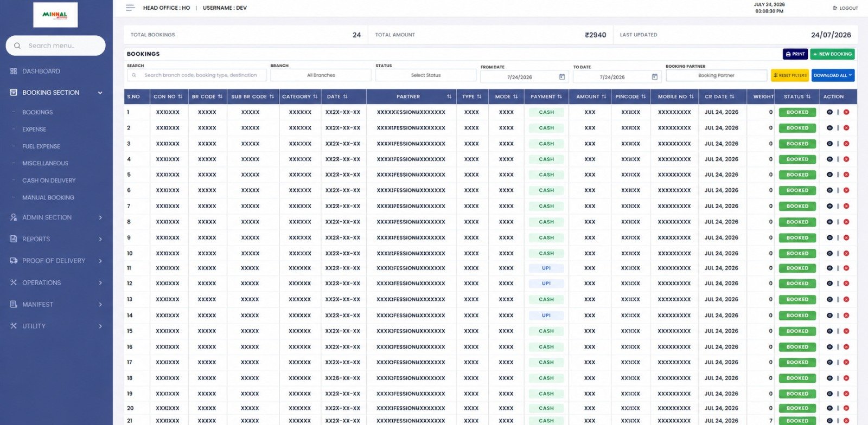Click the Minnal logo

55,15
